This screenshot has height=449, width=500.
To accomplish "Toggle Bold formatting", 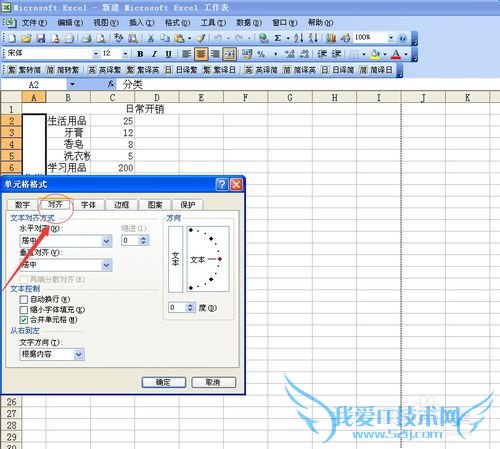I will point(140,54).
